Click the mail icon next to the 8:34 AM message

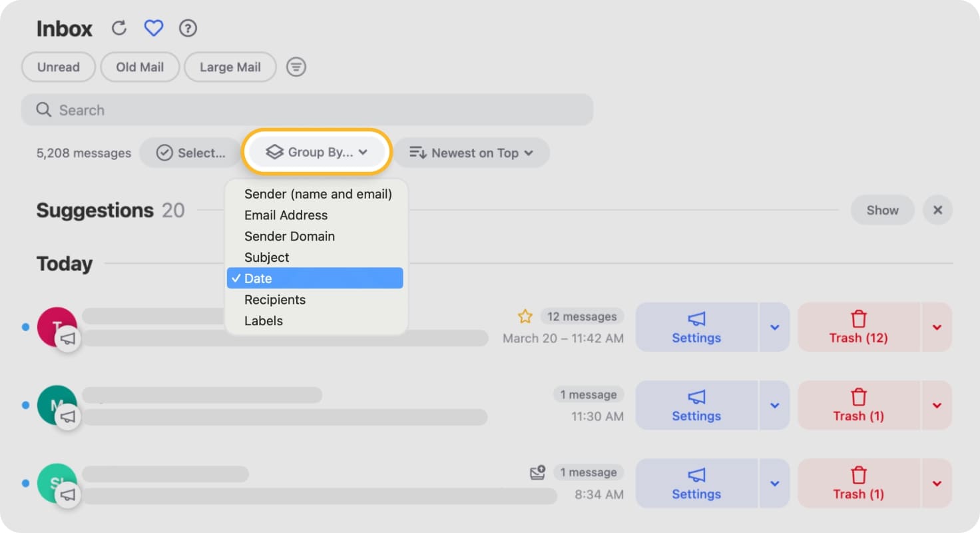537,472
